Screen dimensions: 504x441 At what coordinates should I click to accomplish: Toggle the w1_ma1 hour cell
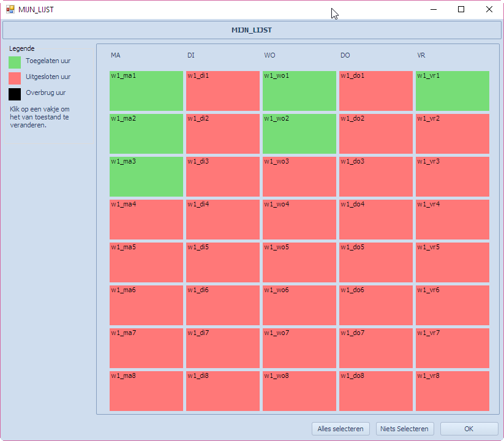click(x=146, y=91)
